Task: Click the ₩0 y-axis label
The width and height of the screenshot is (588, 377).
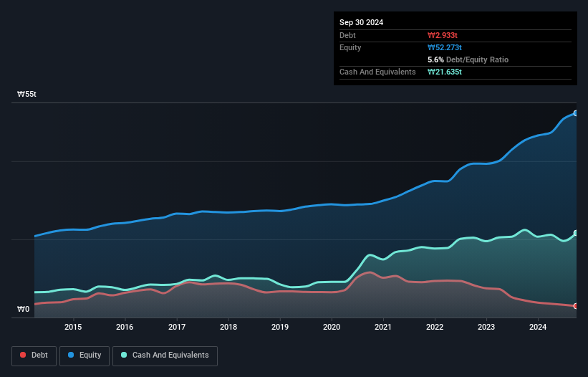Action: (23, 309)
